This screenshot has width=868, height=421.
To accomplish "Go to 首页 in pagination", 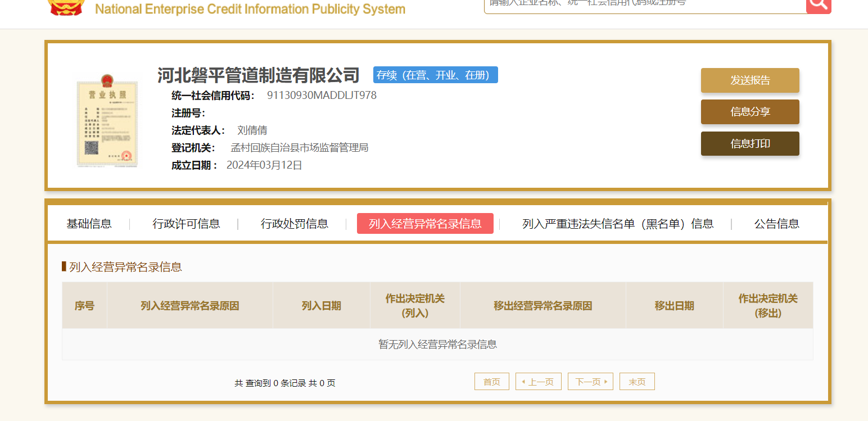I will point(492,382).
